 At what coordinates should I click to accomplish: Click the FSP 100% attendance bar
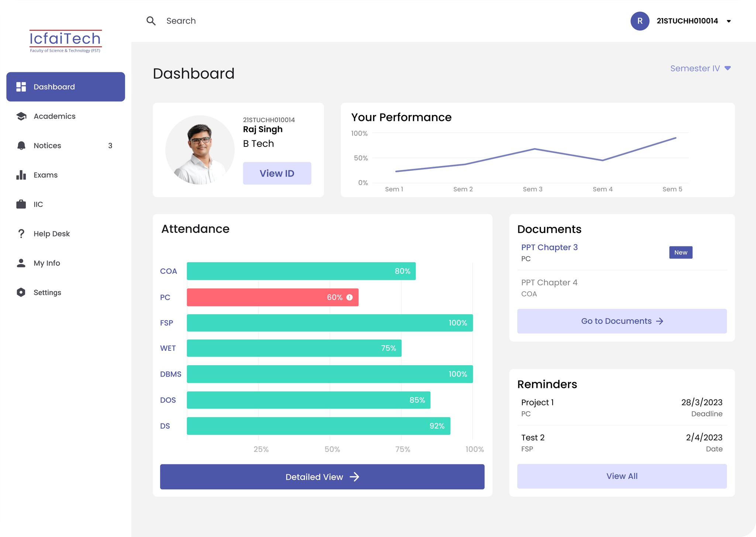[330, 323]
